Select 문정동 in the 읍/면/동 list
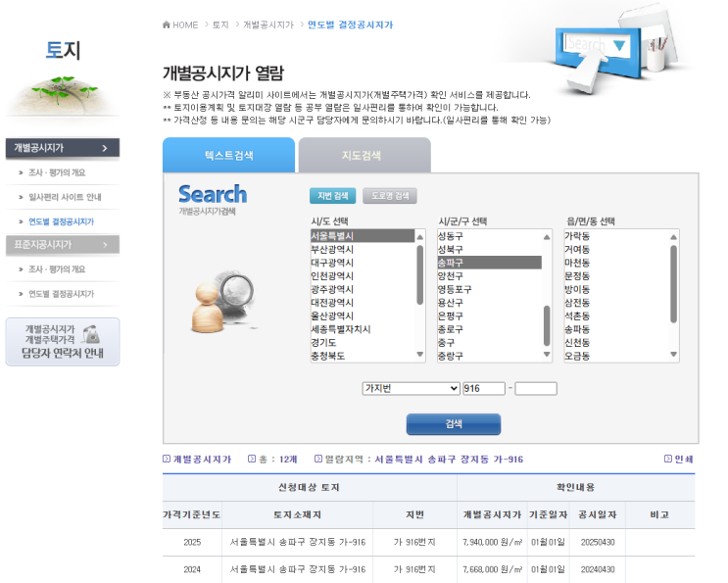 point(616,276)
